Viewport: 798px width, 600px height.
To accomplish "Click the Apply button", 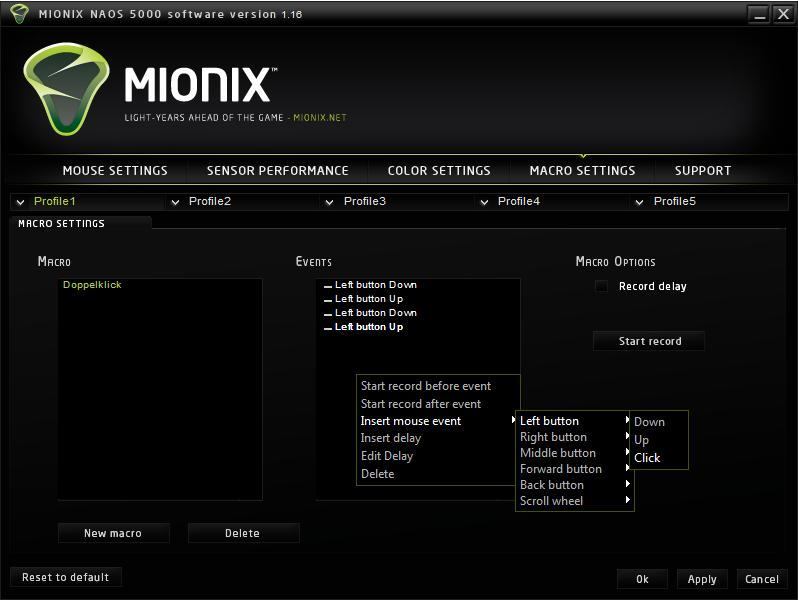I will (x=702, y=579).
